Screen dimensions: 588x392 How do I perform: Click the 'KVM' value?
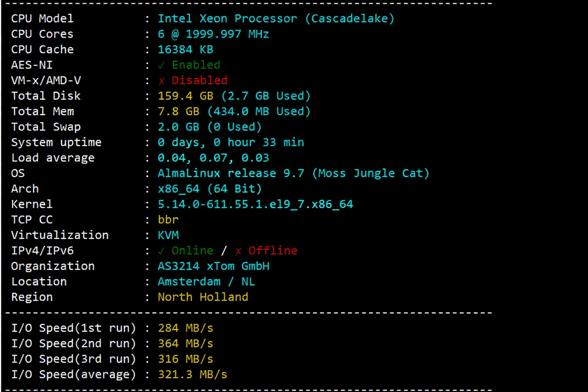(168, 235)
